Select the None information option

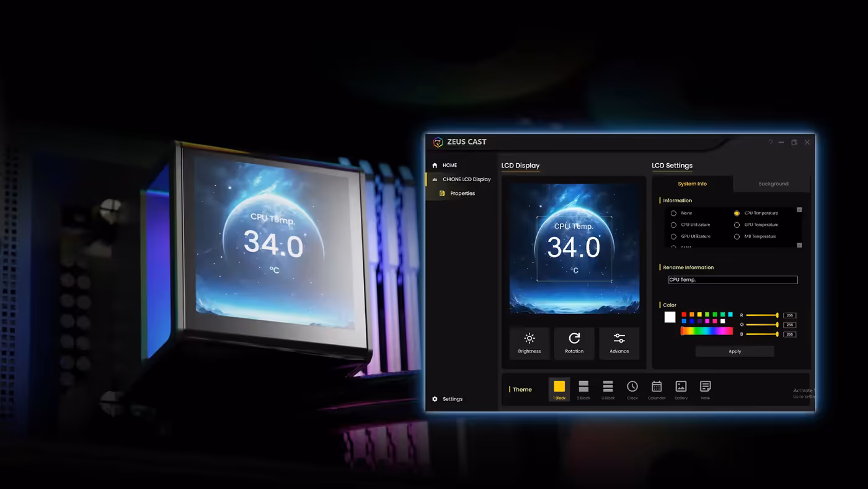click(674, 213)
